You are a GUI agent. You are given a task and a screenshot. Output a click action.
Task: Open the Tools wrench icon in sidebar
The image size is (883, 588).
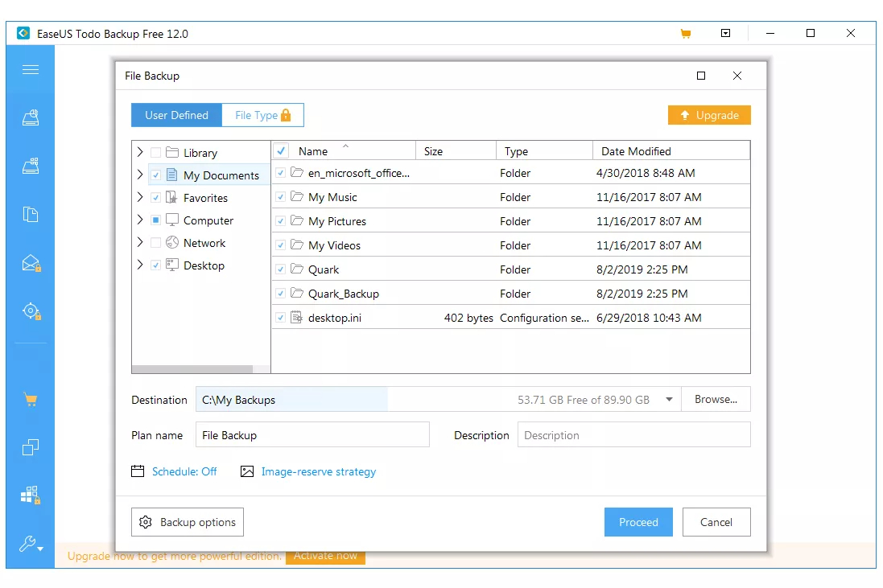(31, 544)
